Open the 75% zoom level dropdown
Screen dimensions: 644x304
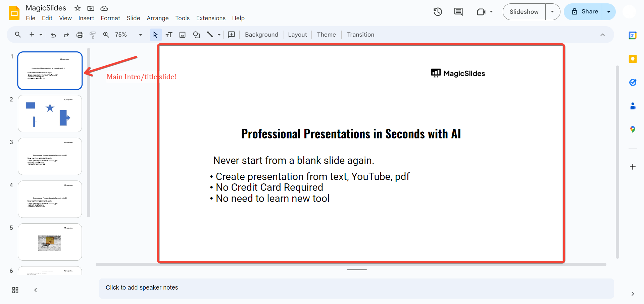[x=129, y=35]
